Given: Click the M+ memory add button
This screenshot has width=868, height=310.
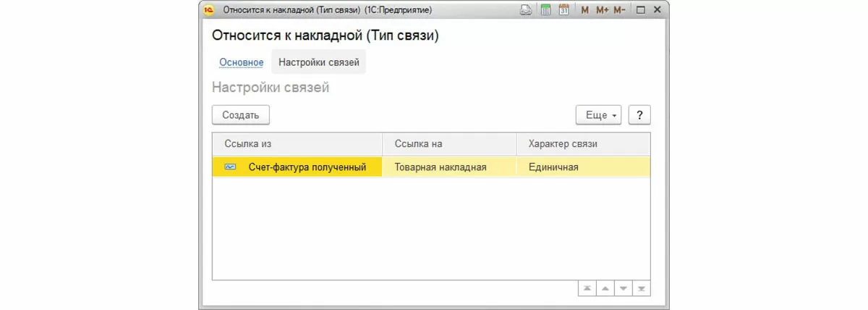Looking at the screenshot, I should tap(602, 10).
